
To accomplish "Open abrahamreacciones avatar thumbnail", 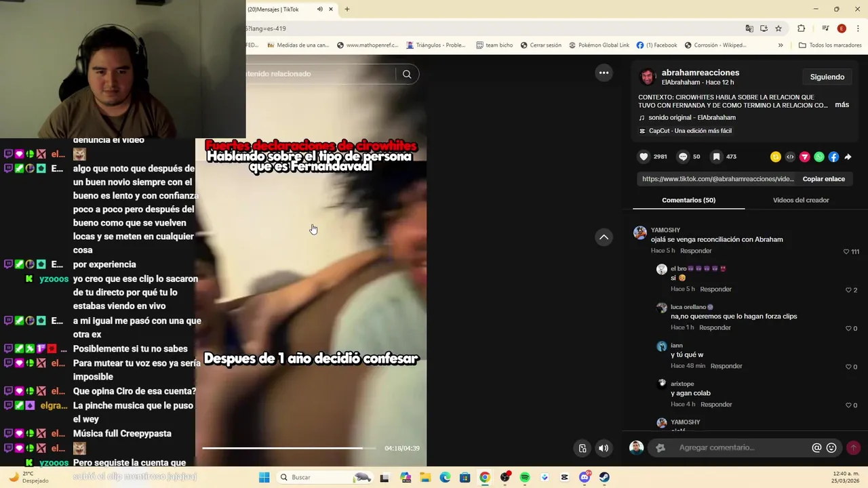I will [x=648, y=77].
